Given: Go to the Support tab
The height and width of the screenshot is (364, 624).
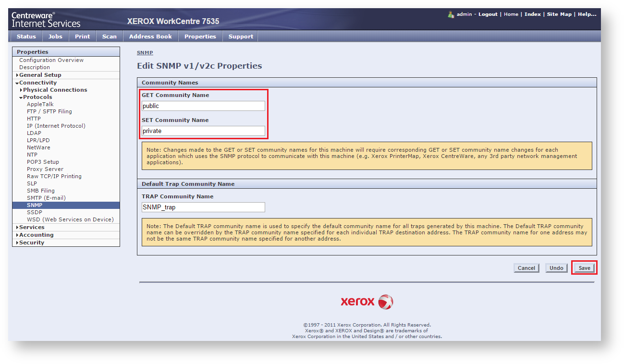Looking at the screenshot, I should 241,36.
